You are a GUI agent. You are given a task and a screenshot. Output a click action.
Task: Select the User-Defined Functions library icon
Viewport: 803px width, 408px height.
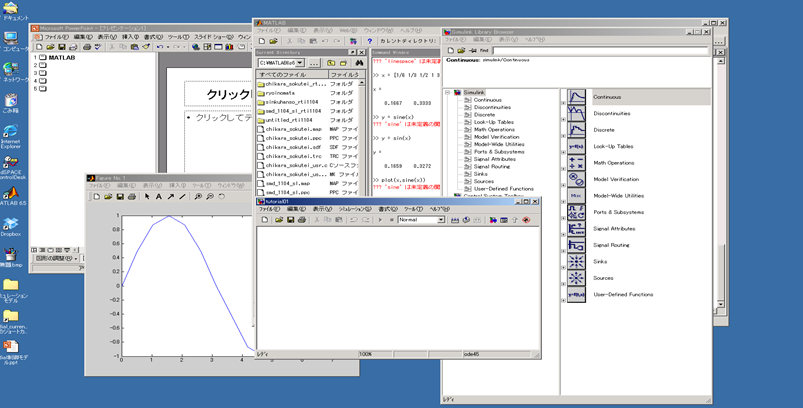click(x=577, y=294)
